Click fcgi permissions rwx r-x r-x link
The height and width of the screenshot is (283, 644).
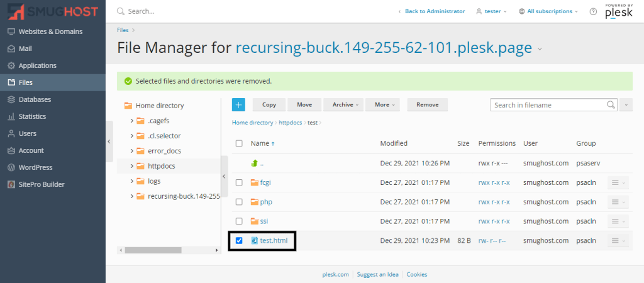(494, 183)
